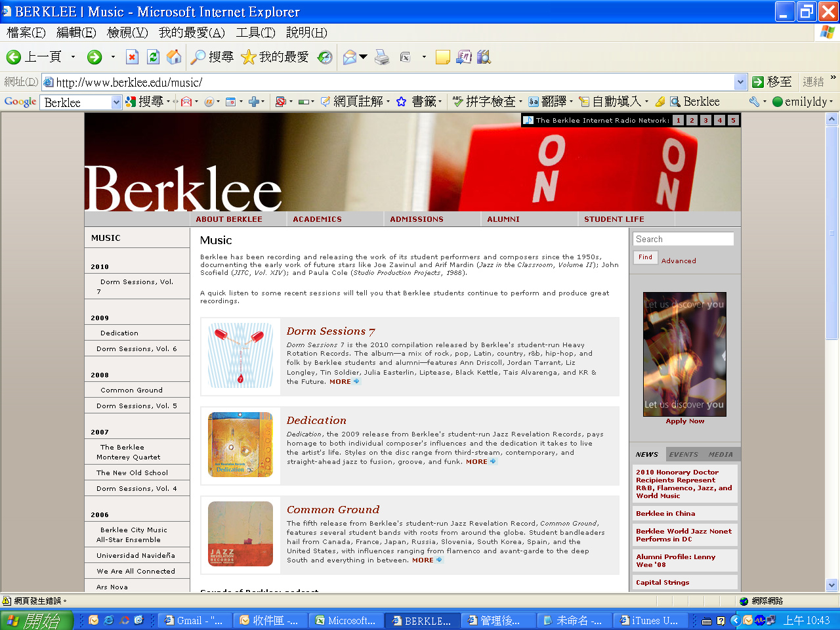Switch to the MEDIA news tab
Image resolution: width=840 pixels, height=630 pixels.
(721, 454)
